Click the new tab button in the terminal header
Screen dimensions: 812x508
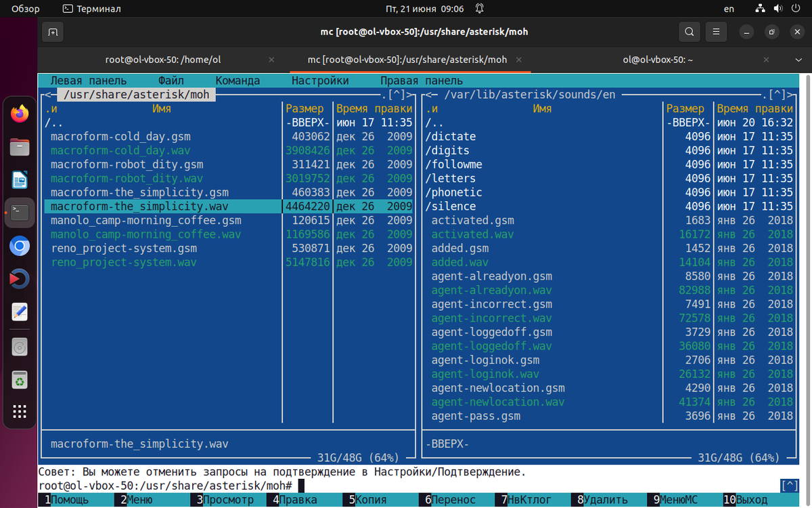[53, 32]
